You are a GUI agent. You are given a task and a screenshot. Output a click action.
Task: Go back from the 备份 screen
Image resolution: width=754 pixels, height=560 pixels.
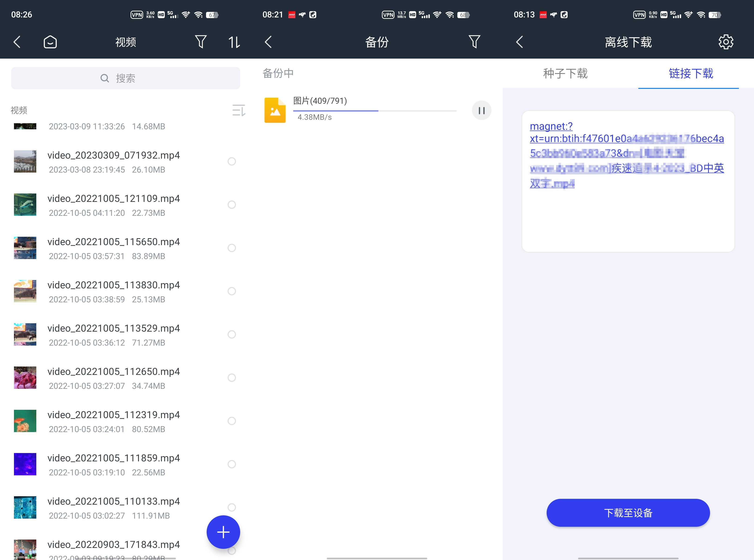[x=268, y=42]
